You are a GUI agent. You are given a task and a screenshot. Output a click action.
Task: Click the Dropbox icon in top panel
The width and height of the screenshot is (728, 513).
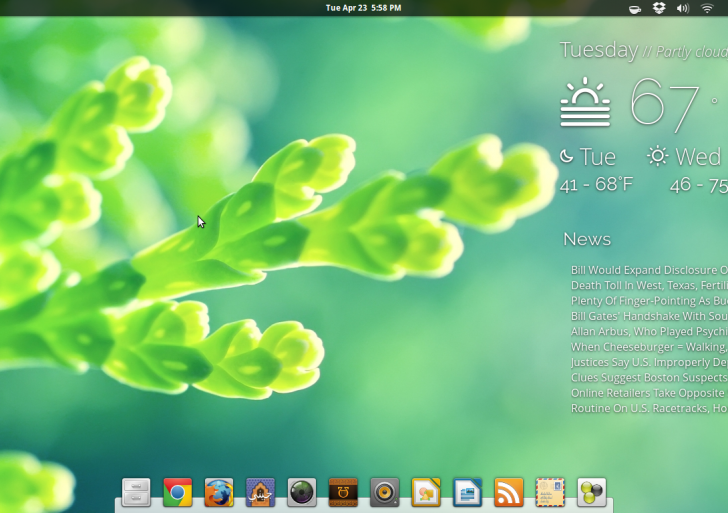pyautogui.click(x=659, y=8)
